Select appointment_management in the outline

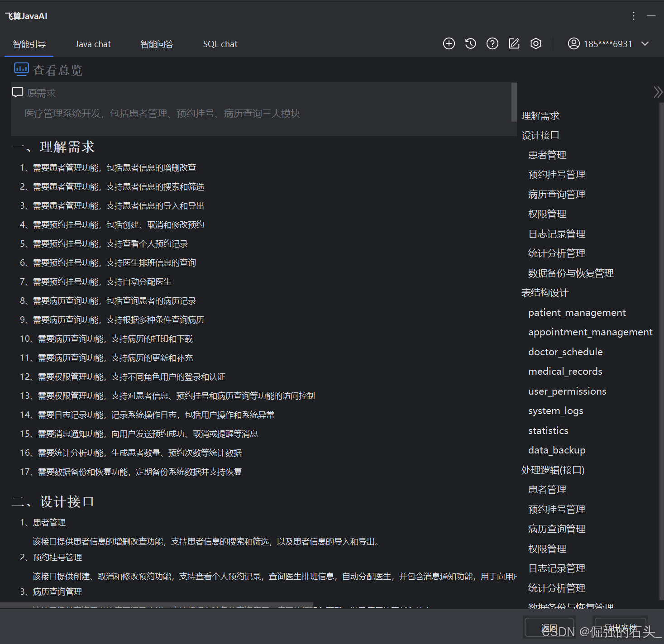(590, 332)
